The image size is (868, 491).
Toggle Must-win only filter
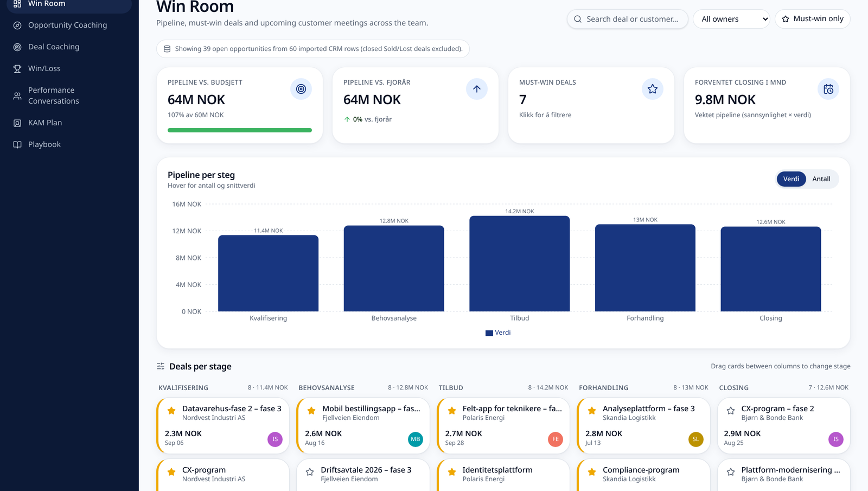(x=812, y=19)
